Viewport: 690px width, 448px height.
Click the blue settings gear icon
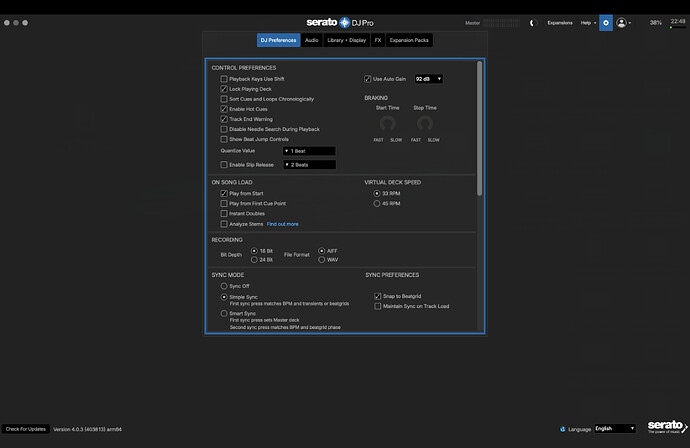(x=606, y=22)
